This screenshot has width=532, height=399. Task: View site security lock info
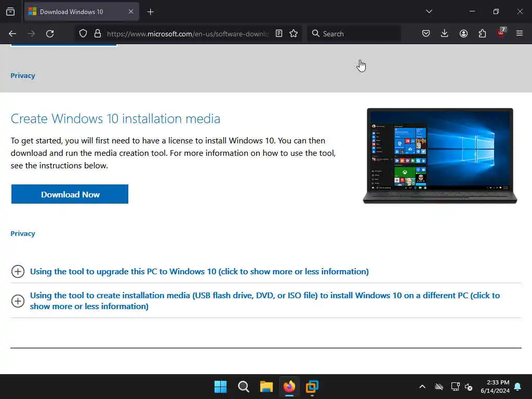click(98, 34)
